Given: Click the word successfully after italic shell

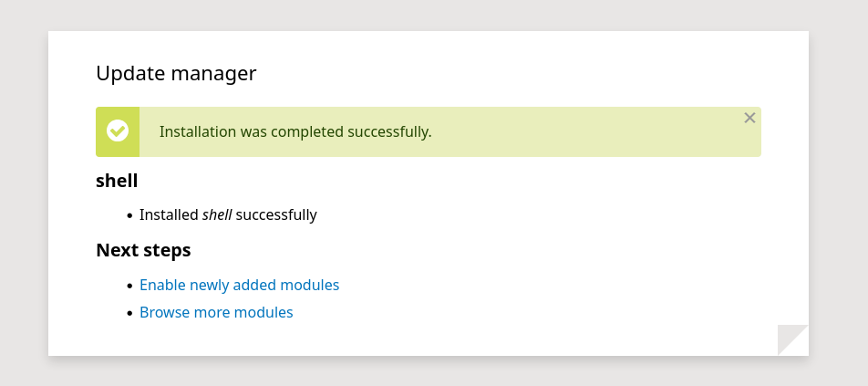Looking at the screenshot, I should click(276, 214).
